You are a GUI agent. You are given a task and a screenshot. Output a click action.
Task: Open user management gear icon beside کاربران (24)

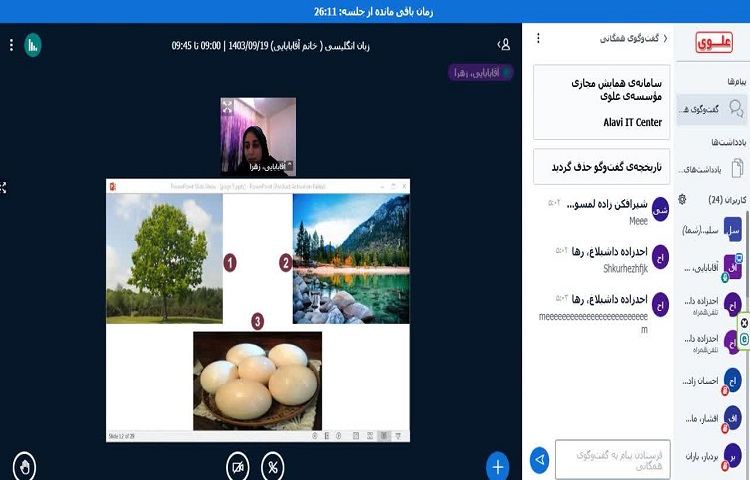pos(683,199)
